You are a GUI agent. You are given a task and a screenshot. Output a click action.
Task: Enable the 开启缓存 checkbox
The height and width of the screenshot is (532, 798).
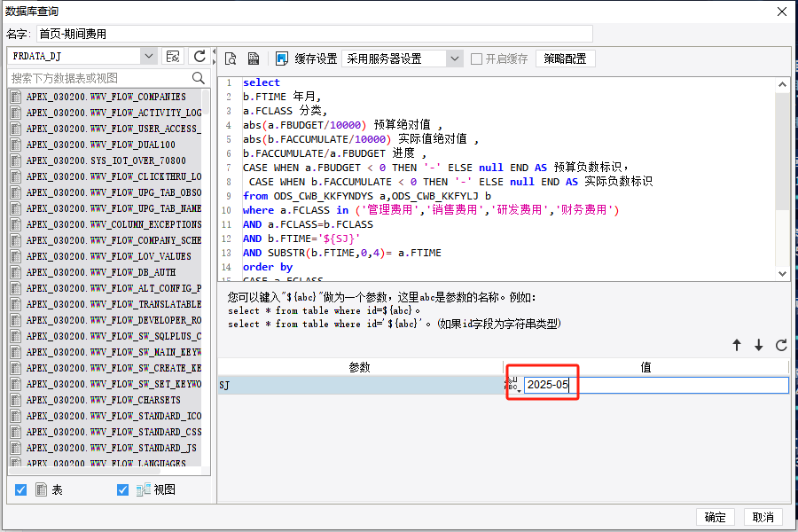(476, 59)
